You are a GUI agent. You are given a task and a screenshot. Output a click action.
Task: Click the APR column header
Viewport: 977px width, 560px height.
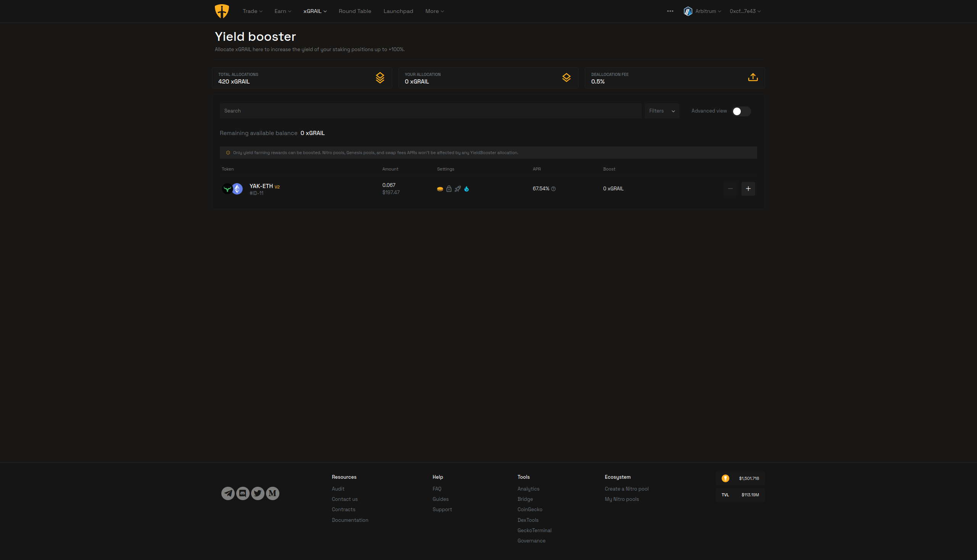tap(537, 169)
